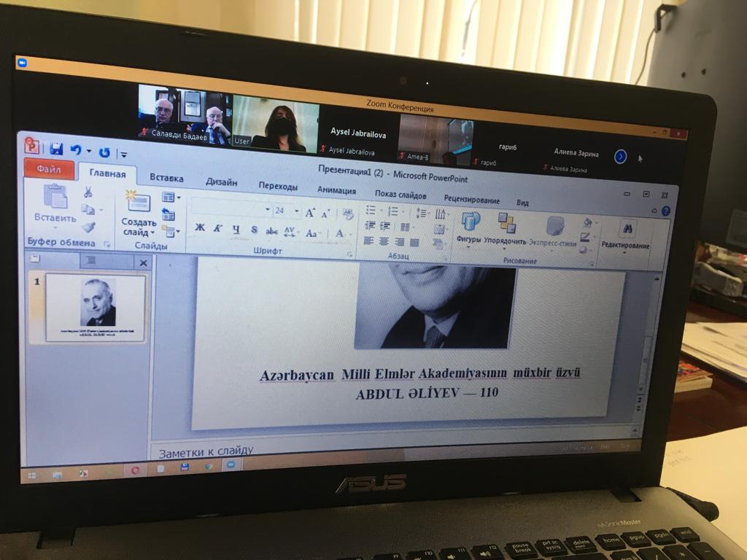Toggle underline Ч formatting
747x560 pixels.
pyautogui.click(x=236, y=230)
